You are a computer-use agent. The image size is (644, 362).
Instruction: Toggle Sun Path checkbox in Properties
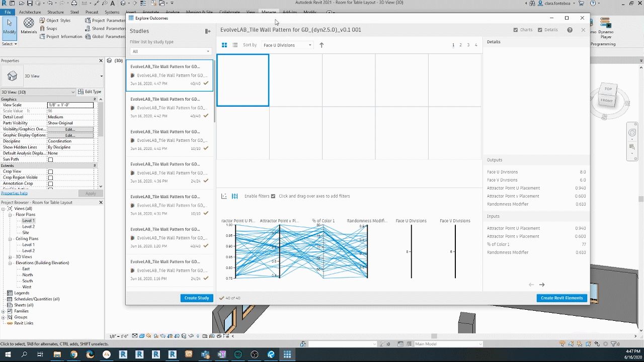pyautogui.click(x=50, y=159)
